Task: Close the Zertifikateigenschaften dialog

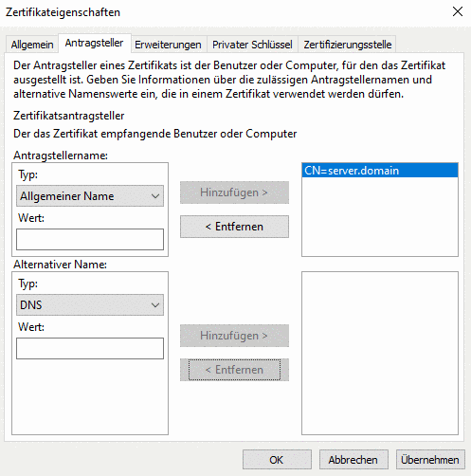Action: click(x=458, y=11)
